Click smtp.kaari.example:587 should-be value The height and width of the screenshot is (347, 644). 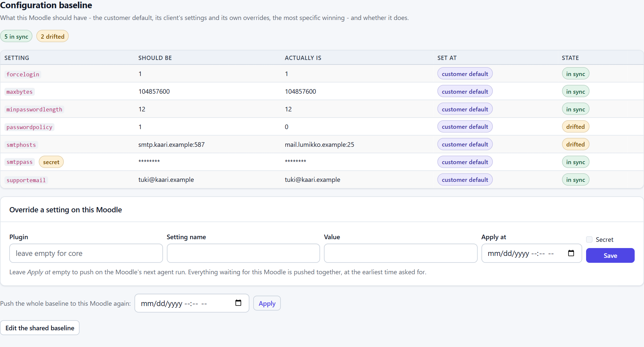point(171,145)
